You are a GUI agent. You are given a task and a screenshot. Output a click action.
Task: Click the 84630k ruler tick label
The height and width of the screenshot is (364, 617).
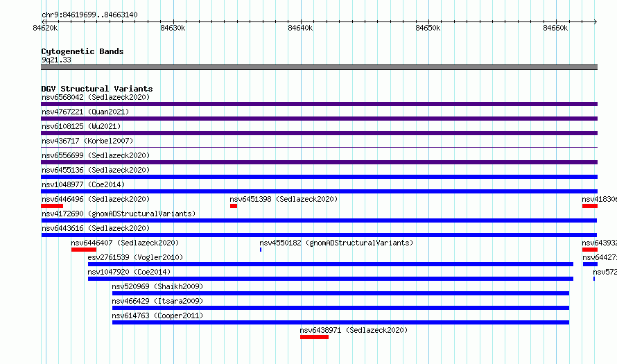click(x=173, y=28)
